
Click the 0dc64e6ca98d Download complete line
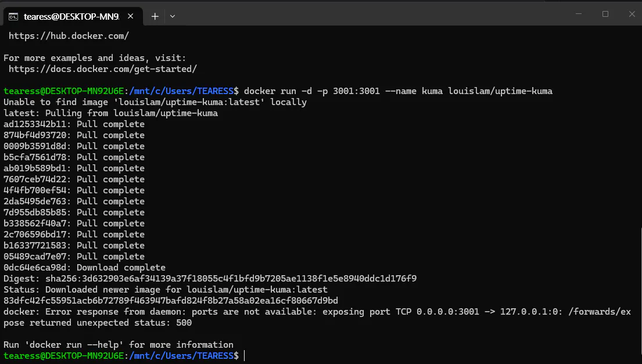point(84,268)
